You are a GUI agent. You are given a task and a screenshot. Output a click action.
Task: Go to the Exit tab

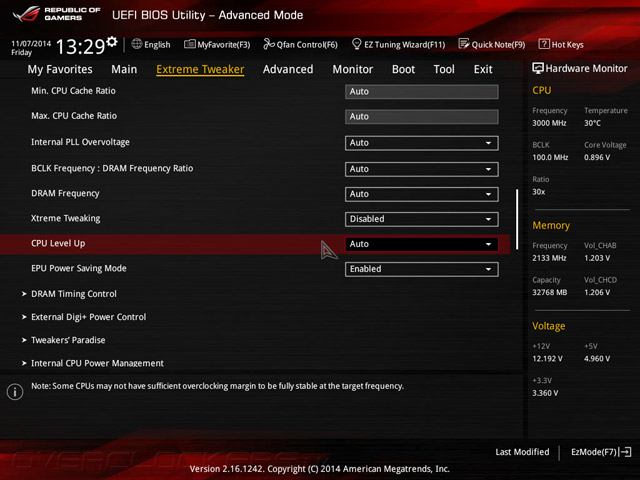(483, 69)
